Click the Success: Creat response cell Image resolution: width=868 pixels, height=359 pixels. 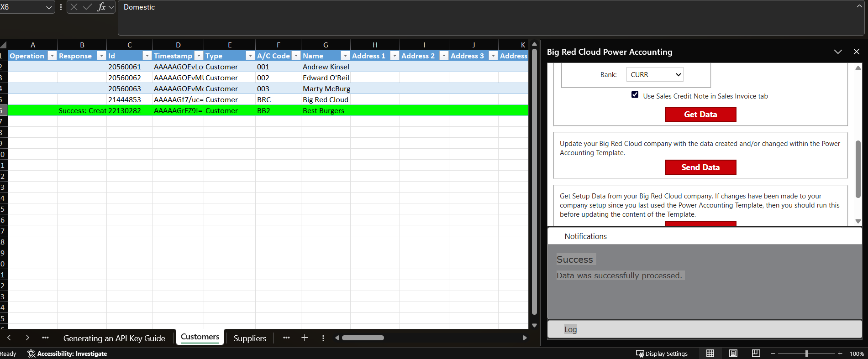[82, 110]
